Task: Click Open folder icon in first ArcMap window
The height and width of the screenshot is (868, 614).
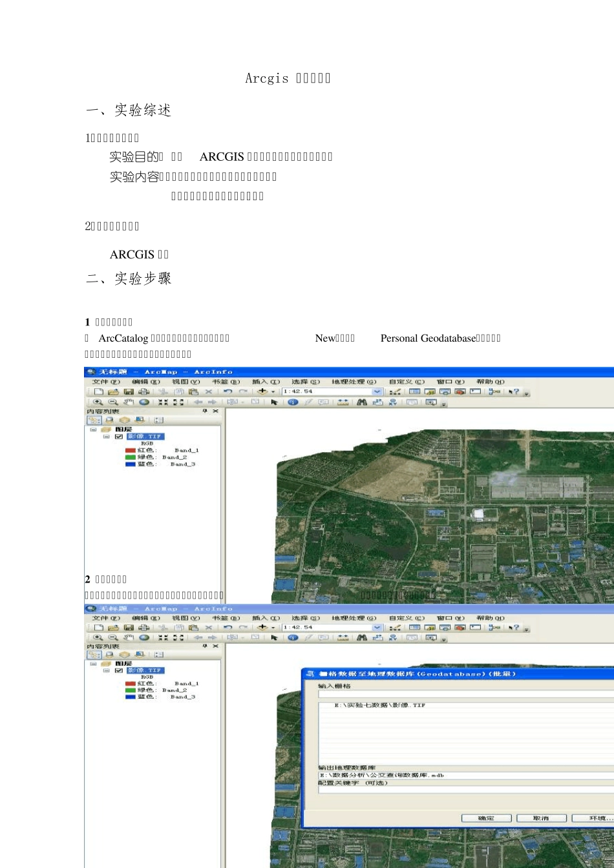Action: coord(113,391)
